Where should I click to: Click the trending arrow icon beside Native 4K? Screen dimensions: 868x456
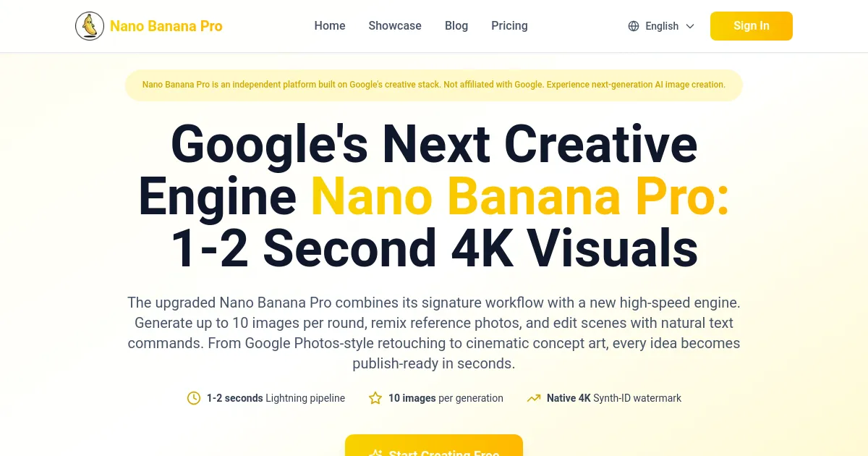click(x=534, y=398)
